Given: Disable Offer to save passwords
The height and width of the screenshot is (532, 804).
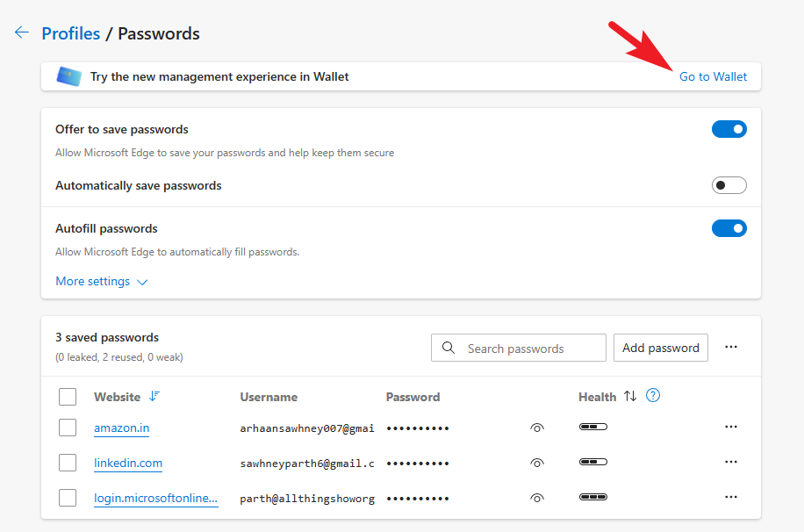Looking at the screenshot, I should tap(729, 128).
